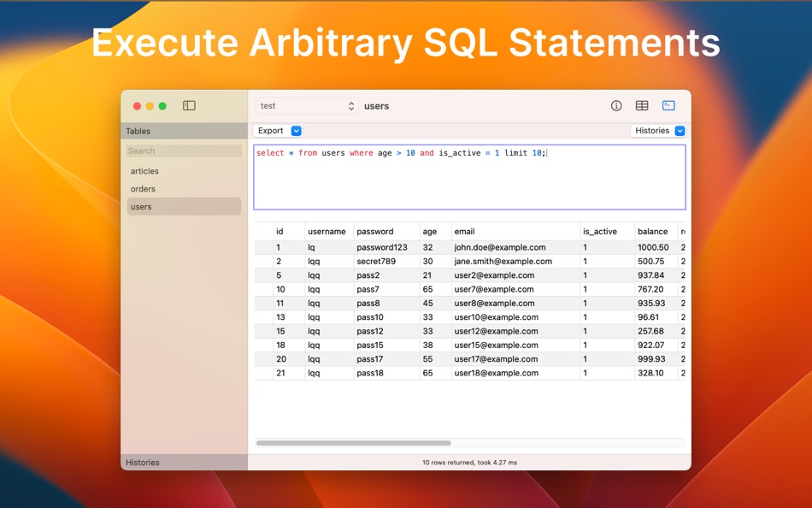
Task: Select cell pass10 in password column
Action: [370, 317]
